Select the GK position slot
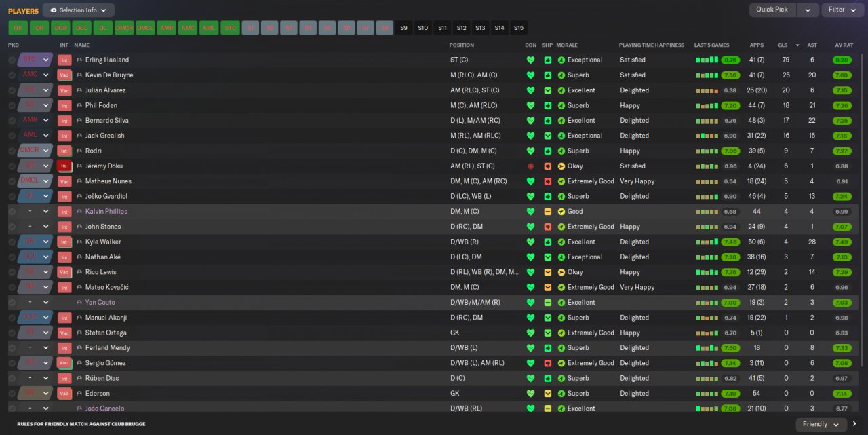868x435 pixels. [18, 28]
